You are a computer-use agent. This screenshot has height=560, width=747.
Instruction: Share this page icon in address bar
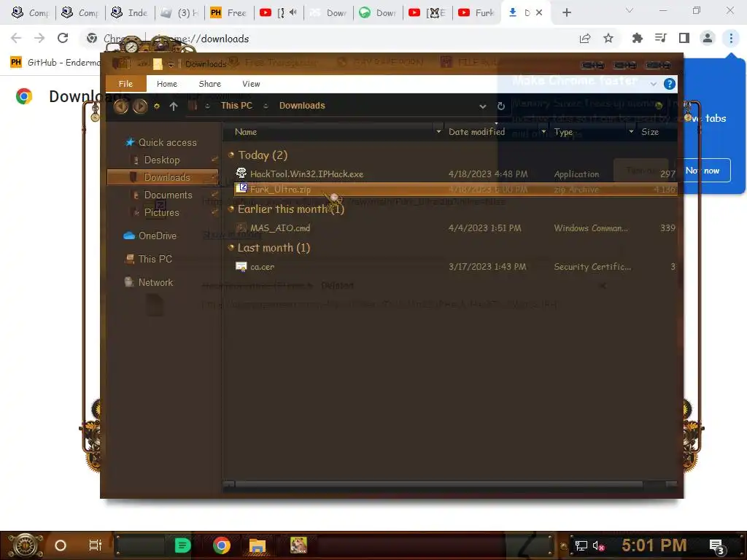tap(585, 38)
